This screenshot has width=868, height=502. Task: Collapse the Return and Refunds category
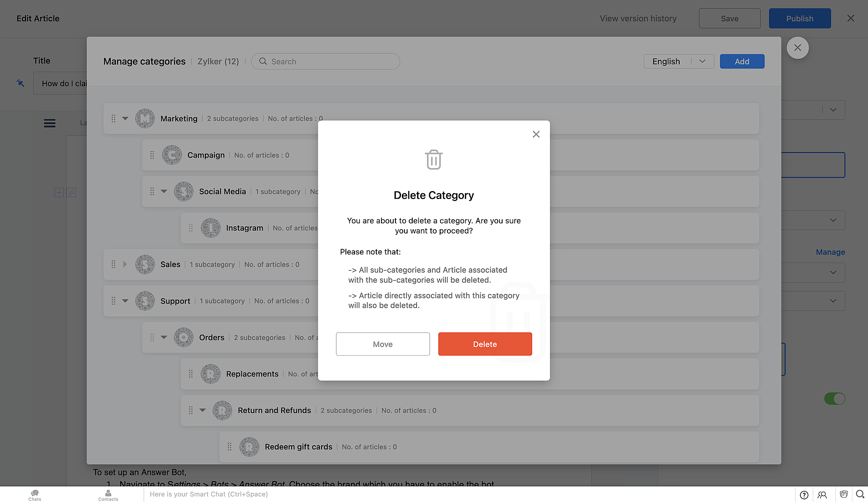click(202, 410)
